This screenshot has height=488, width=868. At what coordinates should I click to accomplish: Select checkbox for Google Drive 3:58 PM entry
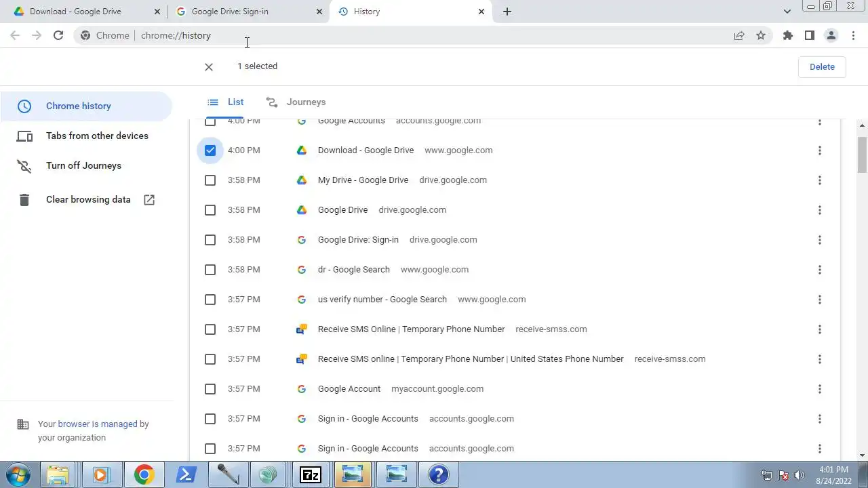tap(210, 210)
